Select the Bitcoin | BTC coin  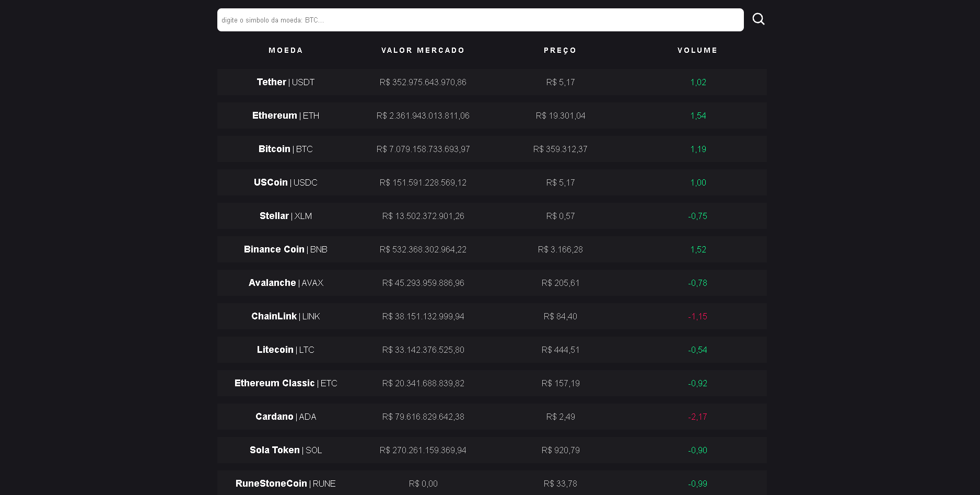coord(286,149)
